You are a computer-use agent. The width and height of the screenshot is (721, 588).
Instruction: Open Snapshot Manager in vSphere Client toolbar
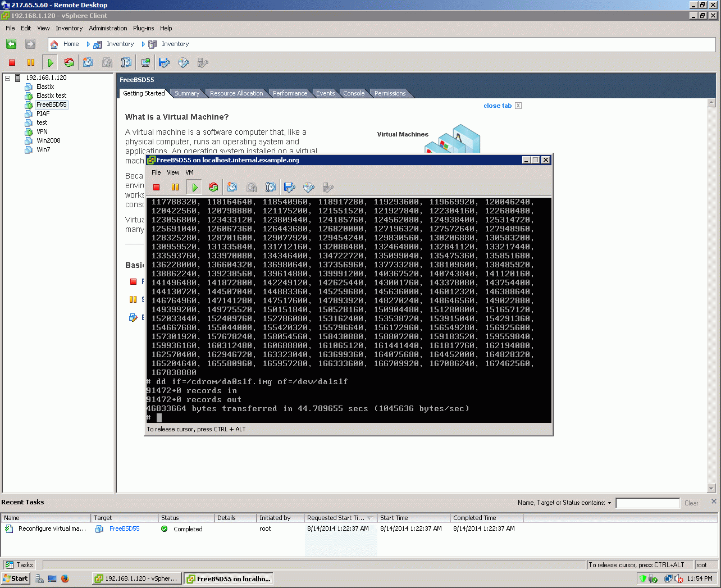[126, 62]
